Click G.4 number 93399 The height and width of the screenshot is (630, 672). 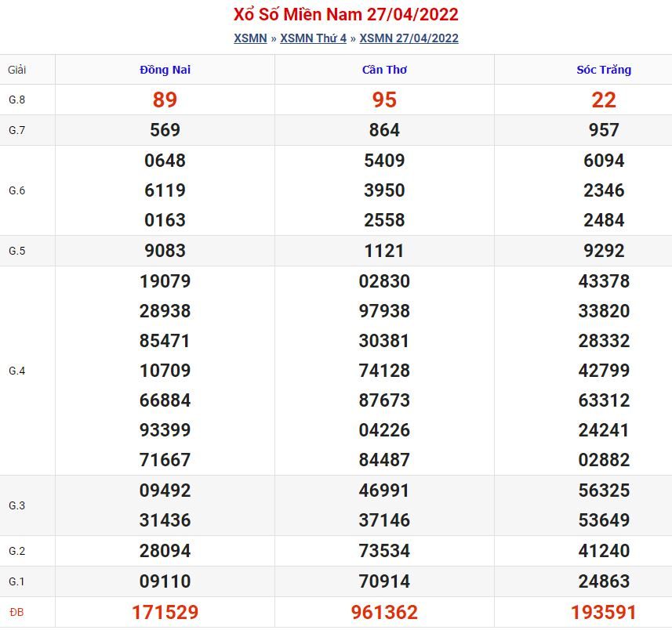coord(165,430)
